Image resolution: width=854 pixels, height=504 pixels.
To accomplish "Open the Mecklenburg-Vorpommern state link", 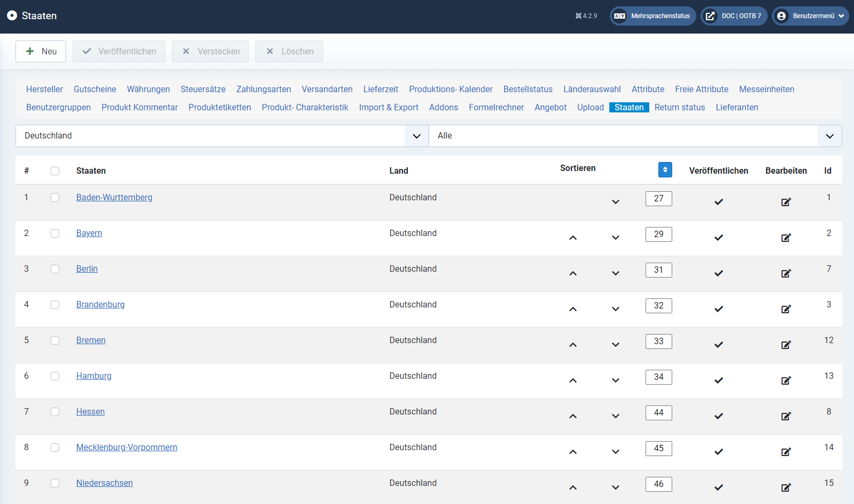I will (127, 447).
